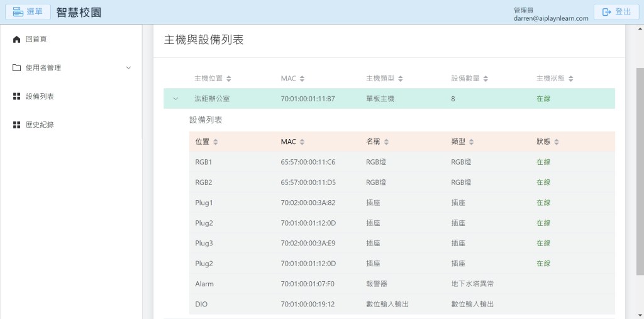Sort device list by 類型 column
The image size is (644, 319).
pyautogui.click(x=472, y=142)
